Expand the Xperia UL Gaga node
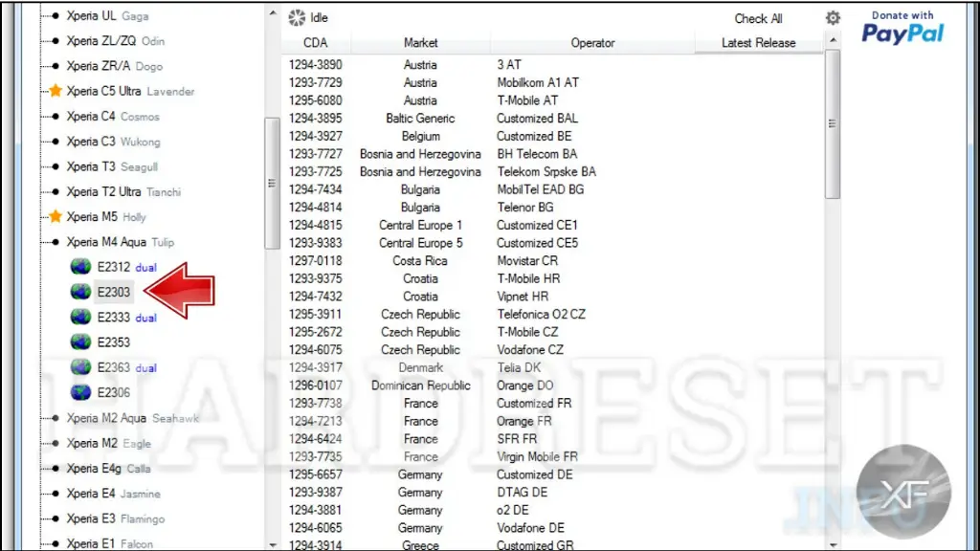Screen dimensions: 980x551 pos(56,15)
